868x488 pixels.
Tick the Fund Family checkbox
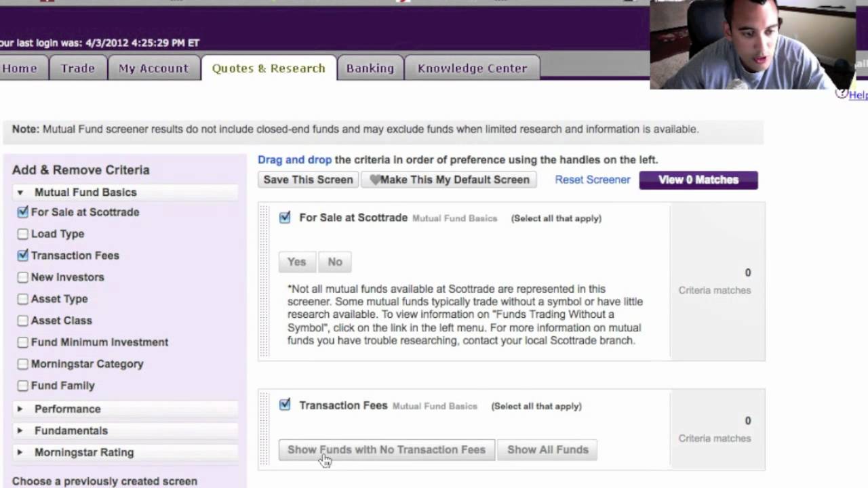23,386
